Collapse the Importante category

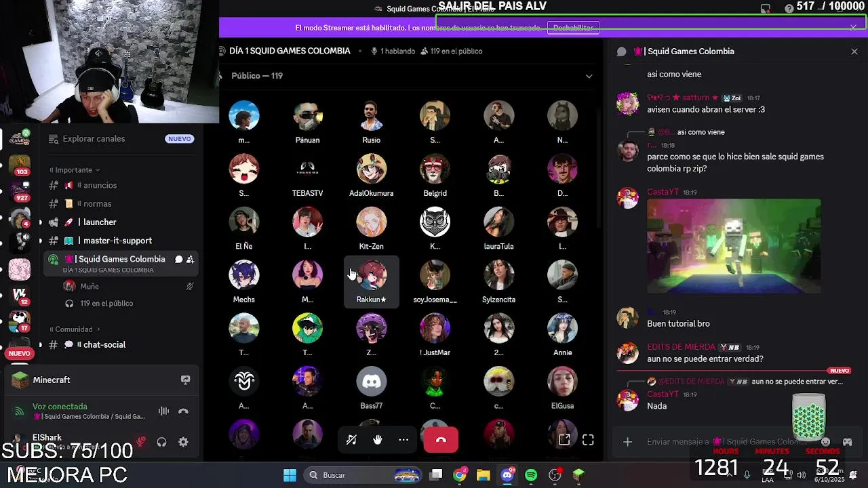(75, 170)
